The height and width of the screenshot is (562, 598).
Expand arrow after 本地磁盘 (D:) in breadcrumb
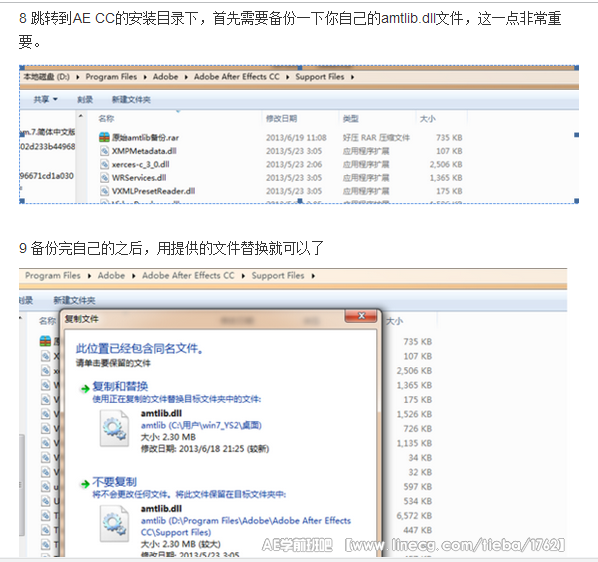click(78, 77)
